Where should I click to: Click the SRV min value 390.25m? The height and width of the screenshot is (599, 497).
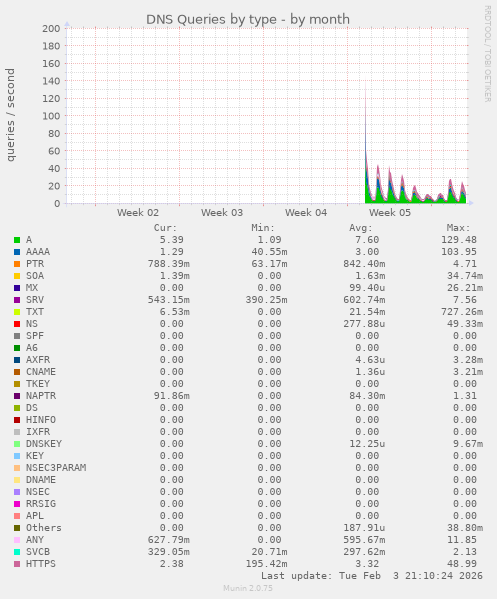[267, 300]
